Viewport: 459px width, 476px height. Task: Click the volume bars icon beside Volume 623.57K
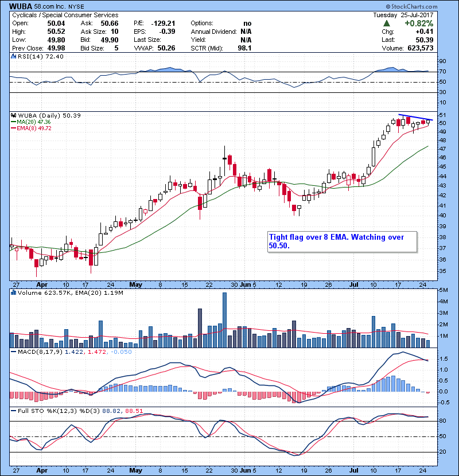[13, 293]
